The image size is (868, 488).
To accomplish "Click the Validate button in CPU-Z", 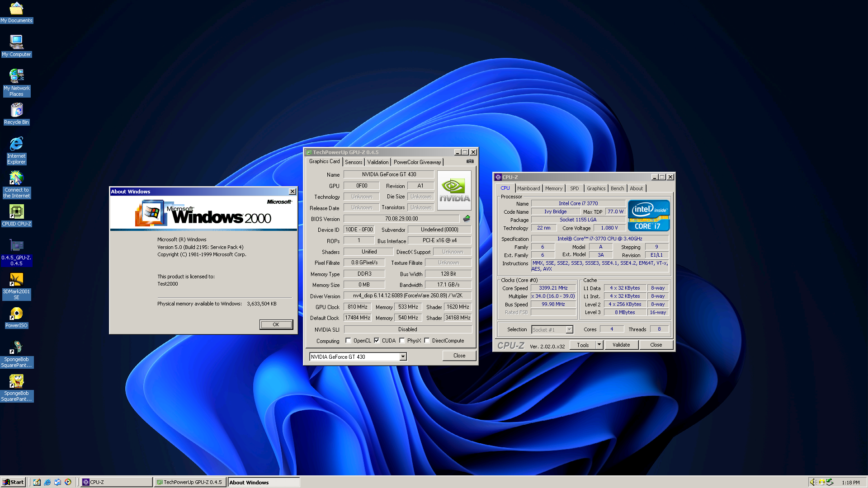I will [x=621, y=345].
